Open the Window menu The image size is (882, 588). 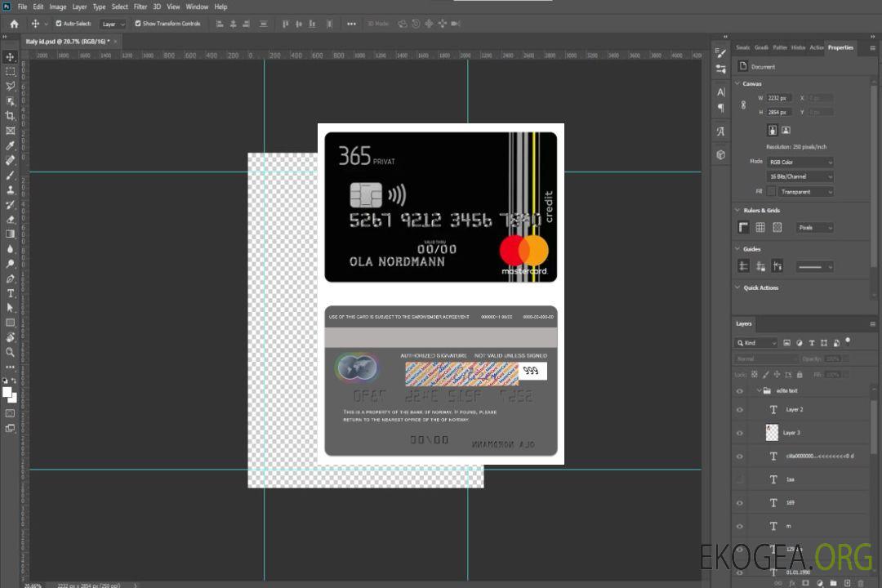pos(197,7)
